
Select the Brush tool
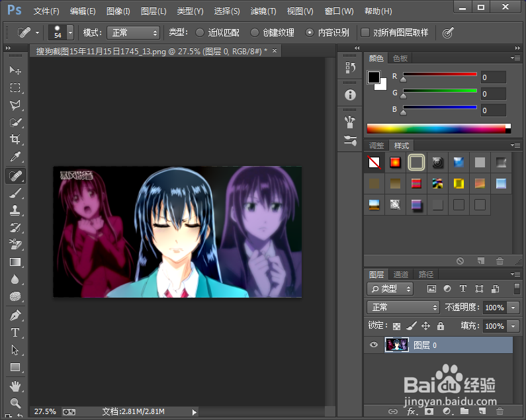[15, 193]
